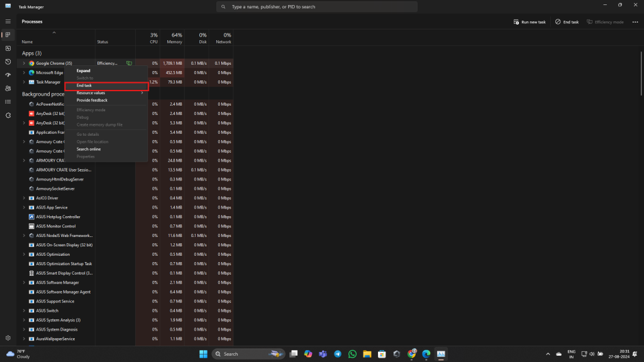Expand the Google Chrome process group
Screen dimensions: 644x362
tap(24, 63)
